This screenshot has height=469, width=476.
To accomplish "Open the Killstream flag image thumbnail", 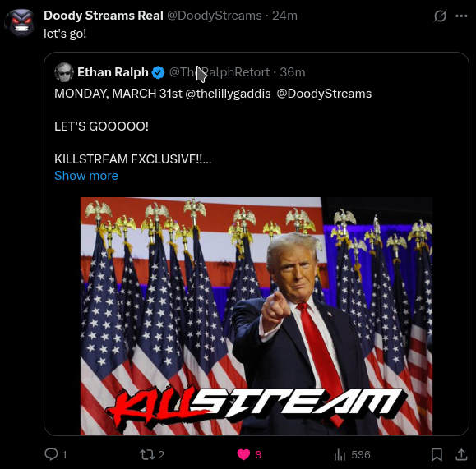I will point(256,316).
